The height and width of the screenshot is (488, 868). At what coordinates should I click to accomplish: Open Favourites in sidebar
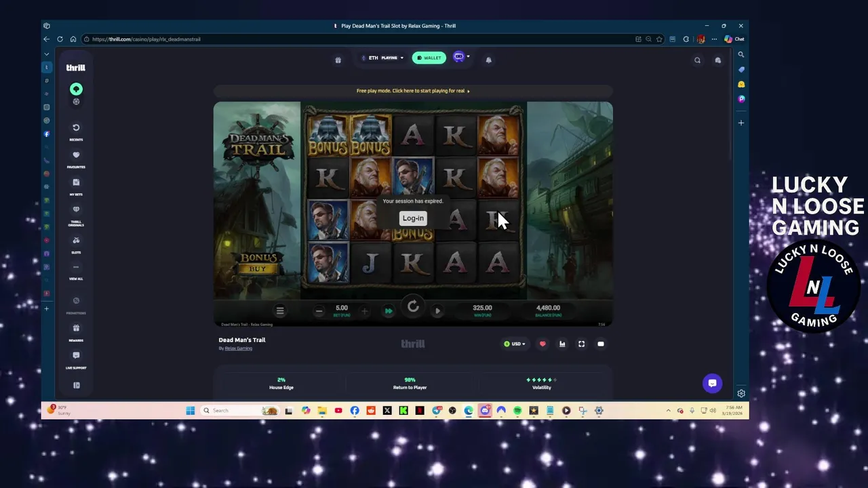[76, 159]
